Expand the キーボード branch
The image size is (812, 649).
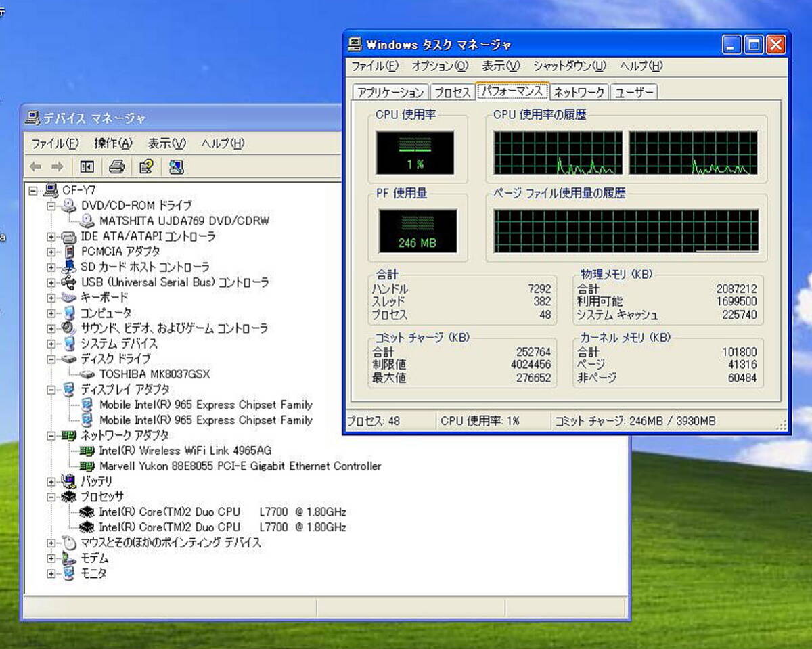[51, 298]
